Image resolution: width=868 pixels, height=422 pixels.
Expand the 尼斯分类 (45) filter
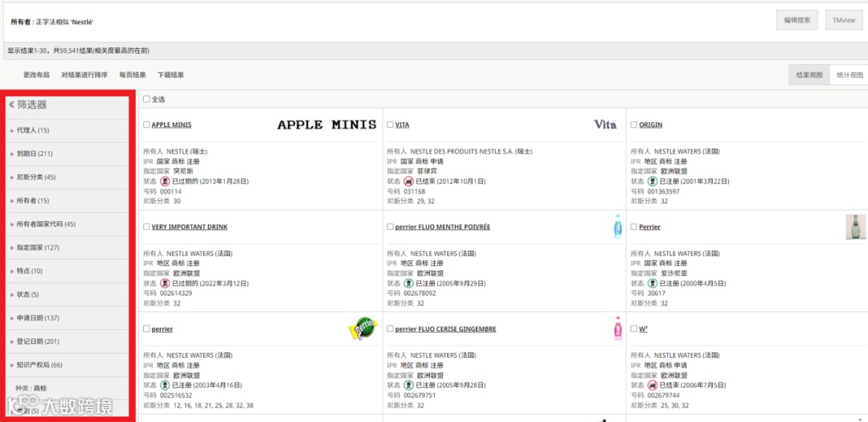coord(35,177)
